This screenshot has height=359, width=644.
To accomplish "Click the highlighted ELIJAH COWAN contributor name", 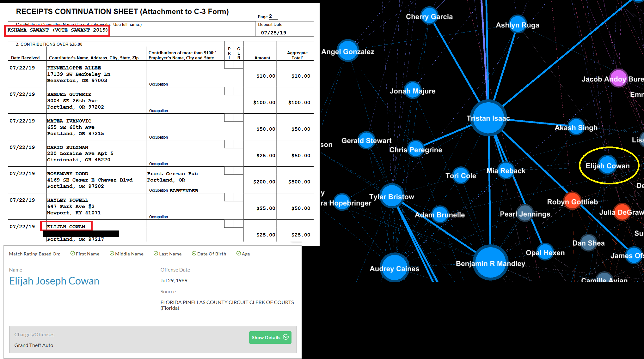I will 66,226.
